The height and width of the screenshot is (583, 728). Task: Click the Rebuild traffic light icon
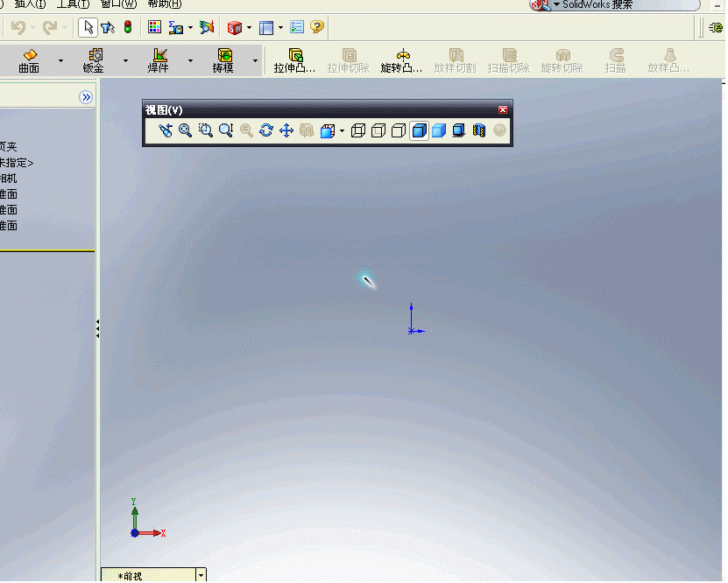(x=128, y=27)
